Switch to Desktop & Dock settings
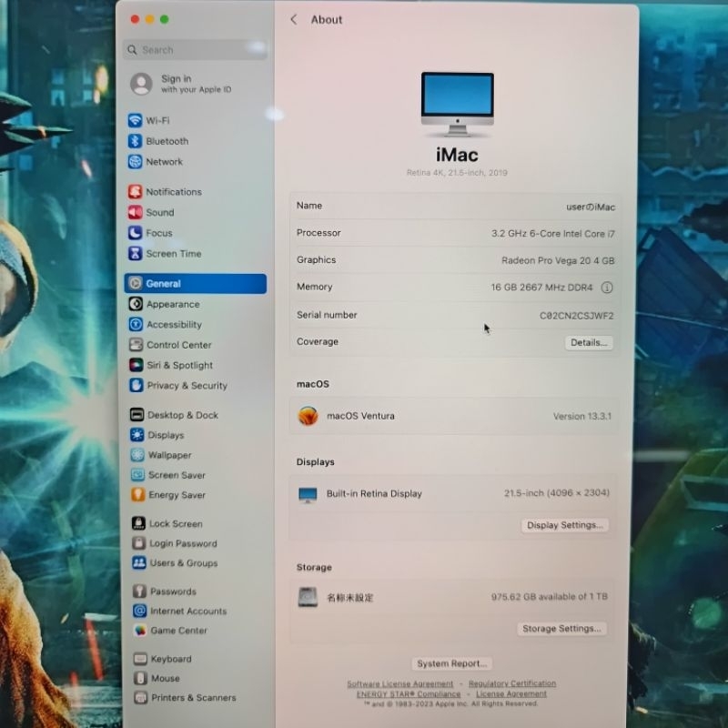This screenshot has height=728, width=728. (182, 415)
